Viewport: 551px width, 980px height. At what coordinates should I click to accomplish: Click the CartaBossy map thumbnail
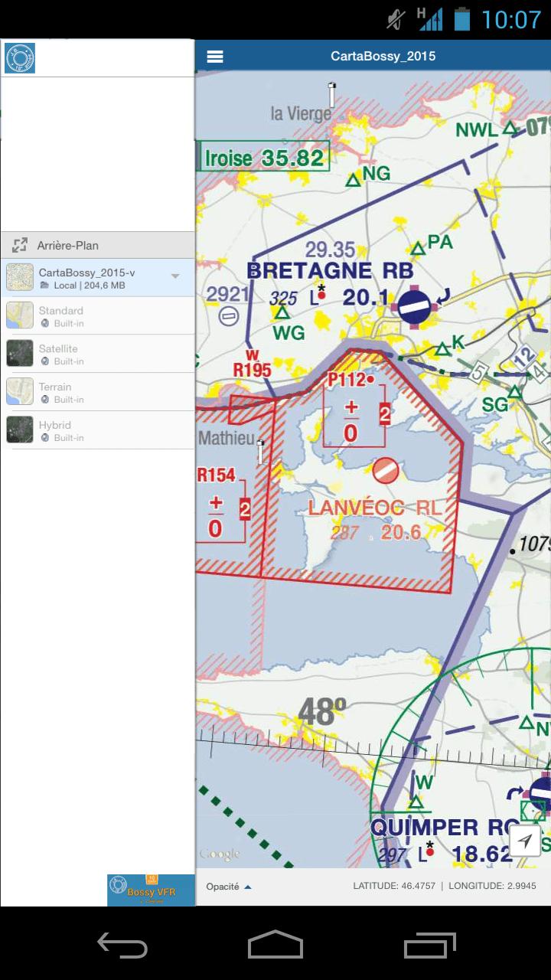click(x=20, y=278)
